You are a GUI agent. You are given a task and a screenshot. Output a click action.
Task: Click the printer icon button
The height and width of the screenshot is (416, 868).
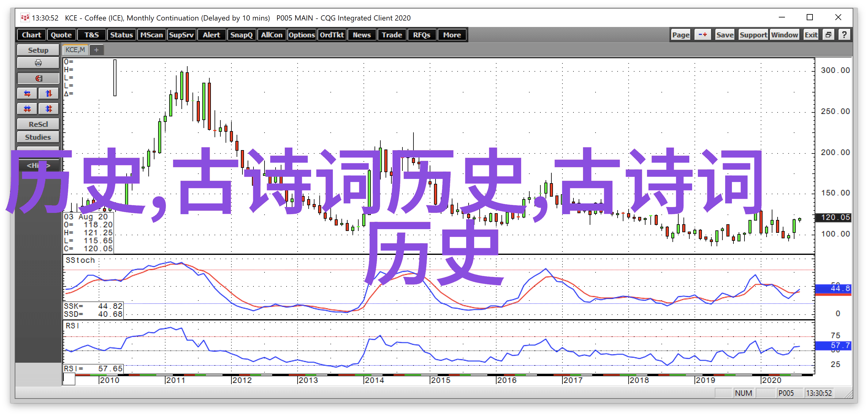pos(38,63)
